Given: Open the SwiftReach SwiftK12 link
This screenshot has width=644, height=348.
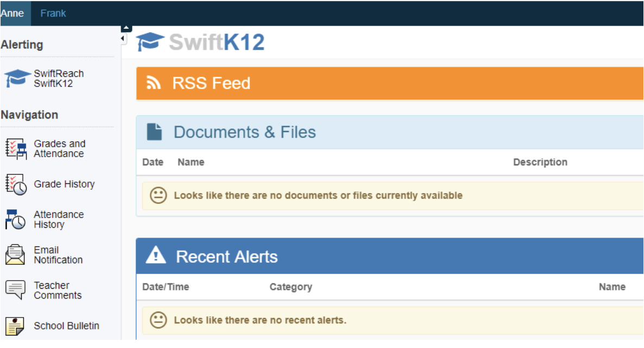Looking at the screenshot, I should [x=58, y=78].
